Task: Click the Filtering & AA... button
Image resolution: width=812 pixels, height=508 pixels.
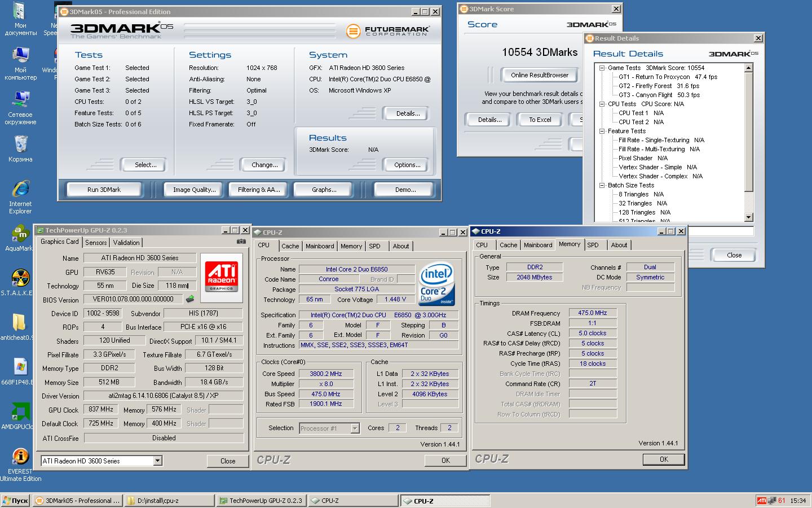Action: [x=258, y=190]
